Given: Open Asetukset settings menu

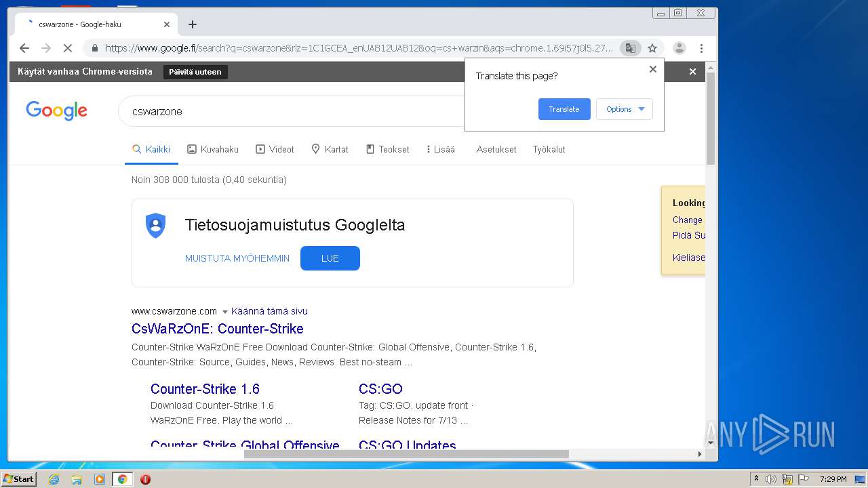Looking at the screenshot, I should coord(496,149).
